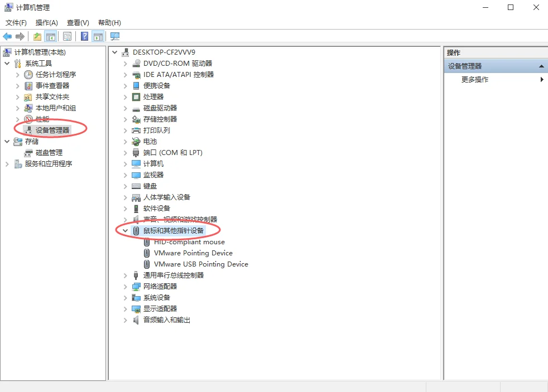Click the 任务计划程序 clock icon

[x=28, y=75]
